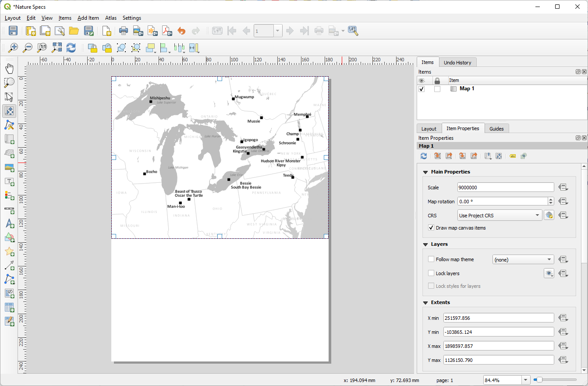Disable Draw map canvas items

tap(431, 227)
